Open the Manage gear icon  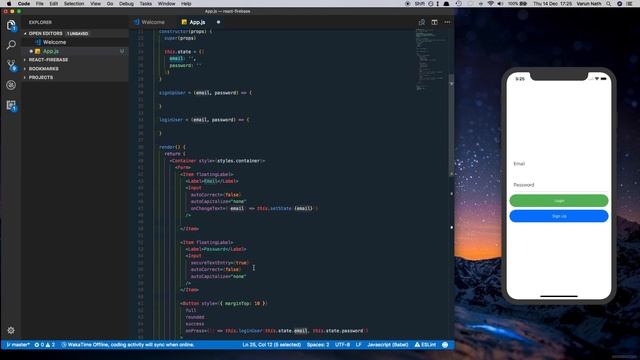point(11,330)
